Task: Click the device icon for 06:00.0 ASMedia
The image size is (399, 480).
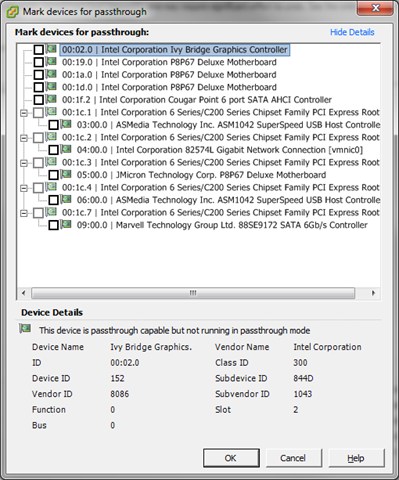Action: [x=66, y=199]
